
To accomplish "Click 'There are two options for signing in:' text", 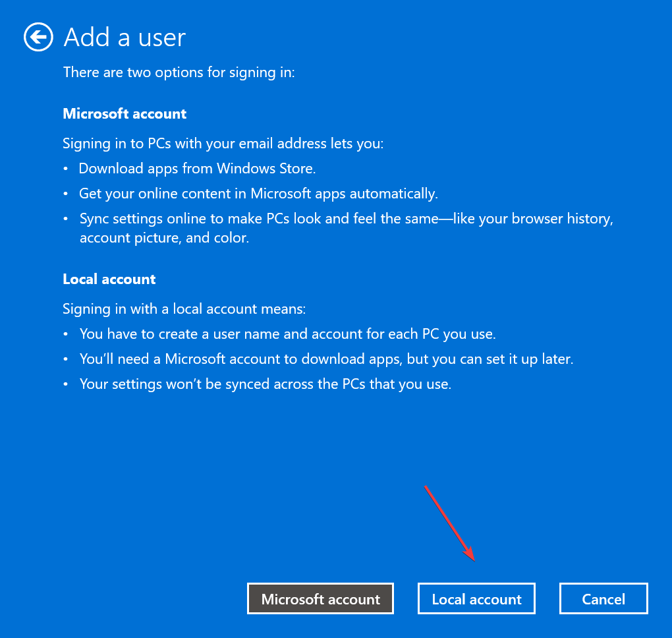I will pos(179,72).
